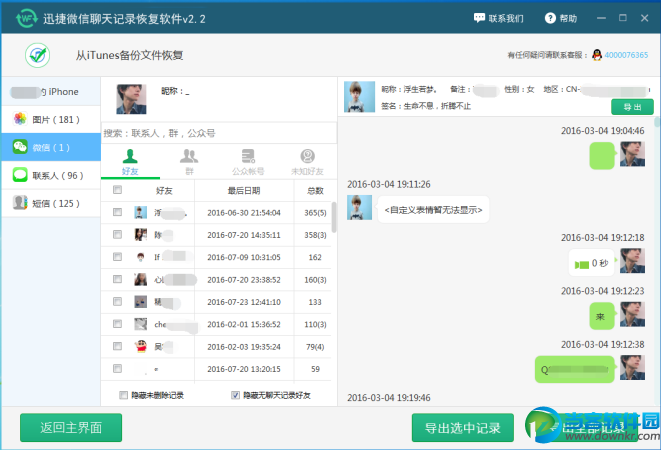Click the chat contact's profile photo in header

click(x=359, y=97)
